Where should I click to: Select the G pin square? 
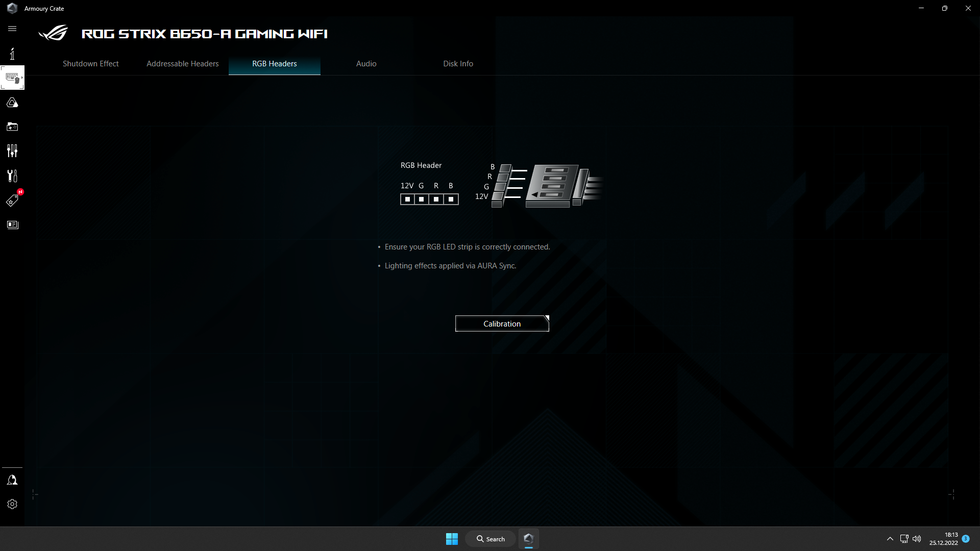(421, 199)
